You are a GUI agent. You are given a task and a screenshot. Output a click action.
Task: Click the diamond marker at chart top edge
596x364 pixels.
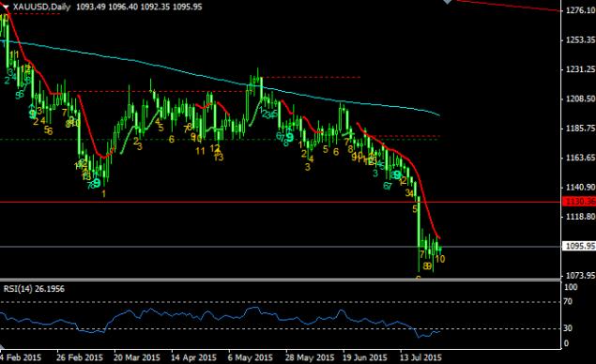pyautogui.click(x=448, y=2)
